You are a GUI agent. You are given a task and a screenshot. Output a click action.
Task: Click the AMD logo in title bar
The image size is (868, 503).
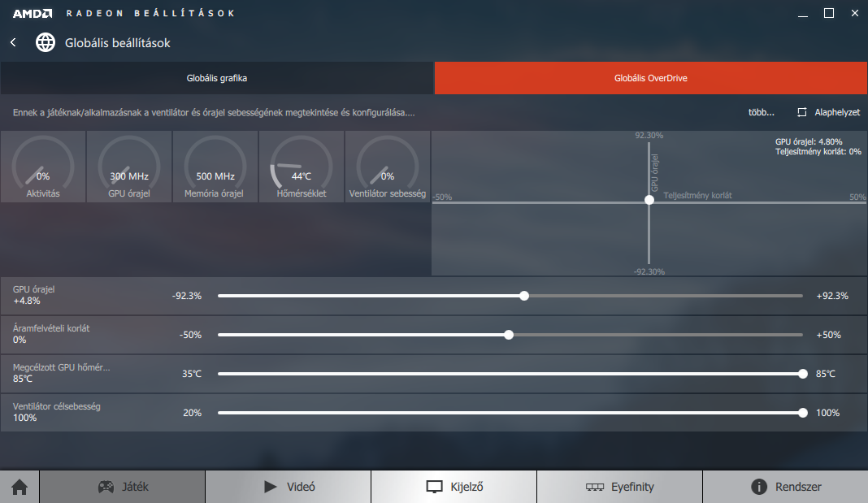point(33,13)
